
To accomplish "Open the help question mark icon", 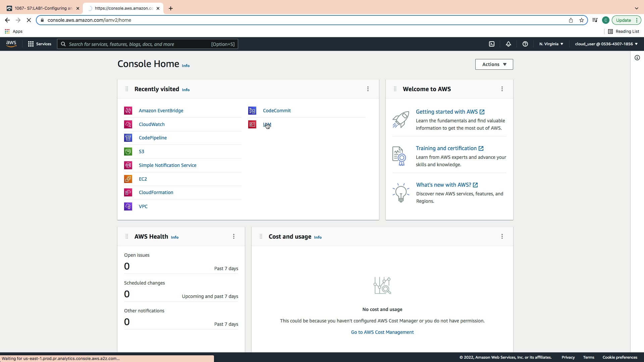I will 525,44.
